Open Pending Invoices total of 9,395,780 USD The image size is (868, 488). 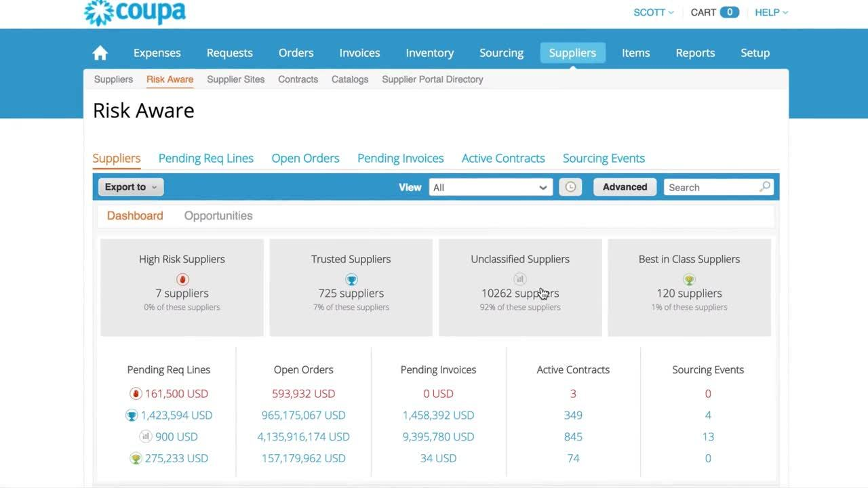click(x=438, y=436)
